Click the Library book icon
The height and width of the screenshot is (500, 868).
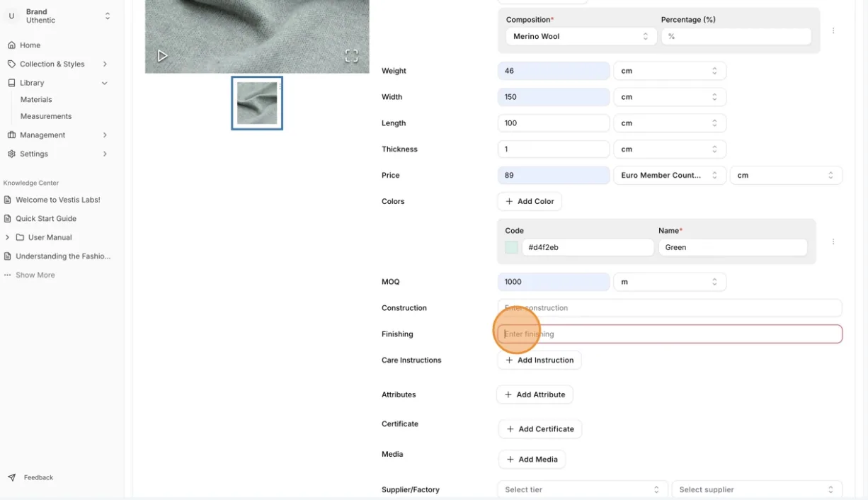(x=11, y=83)
